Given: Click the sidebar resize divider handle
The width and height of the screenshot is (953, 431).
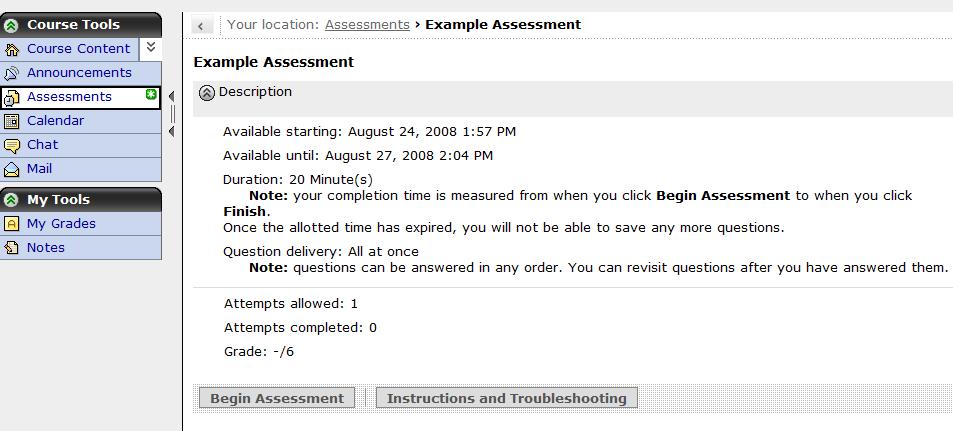Looking at the screenshot, I should pos(172,114).
